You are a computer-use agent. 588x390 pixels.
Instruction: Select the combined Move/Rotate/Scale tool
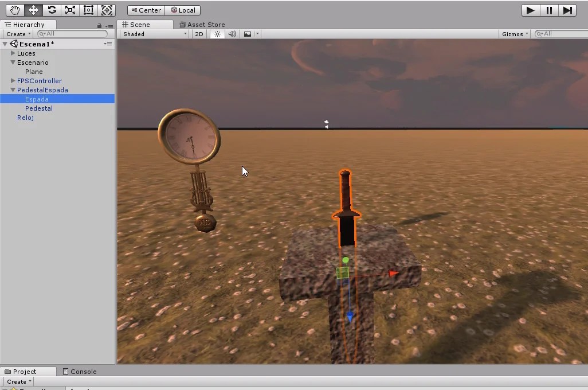click(107, 10)
